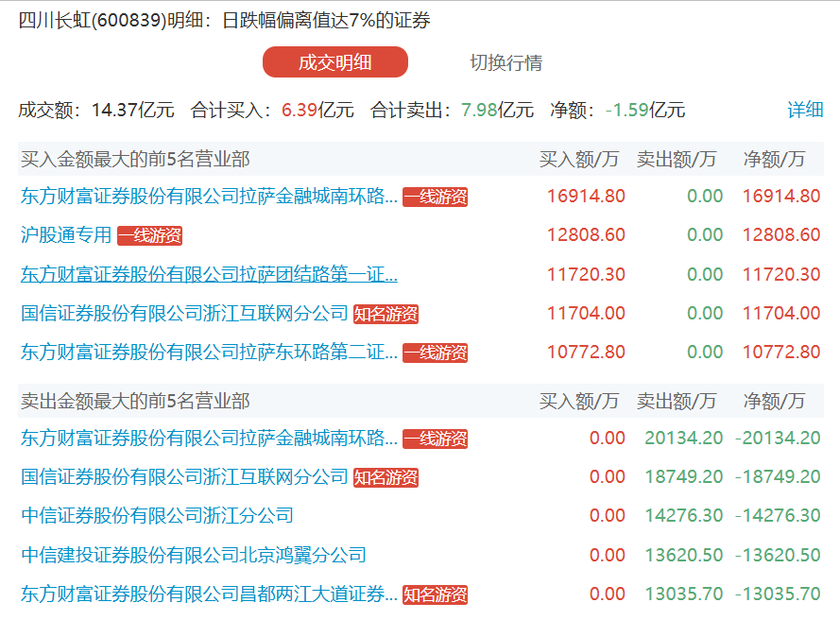840x620 pixels.
Task: Click the 净额/万 header in the sell table
Action: (x=775, y=401)
